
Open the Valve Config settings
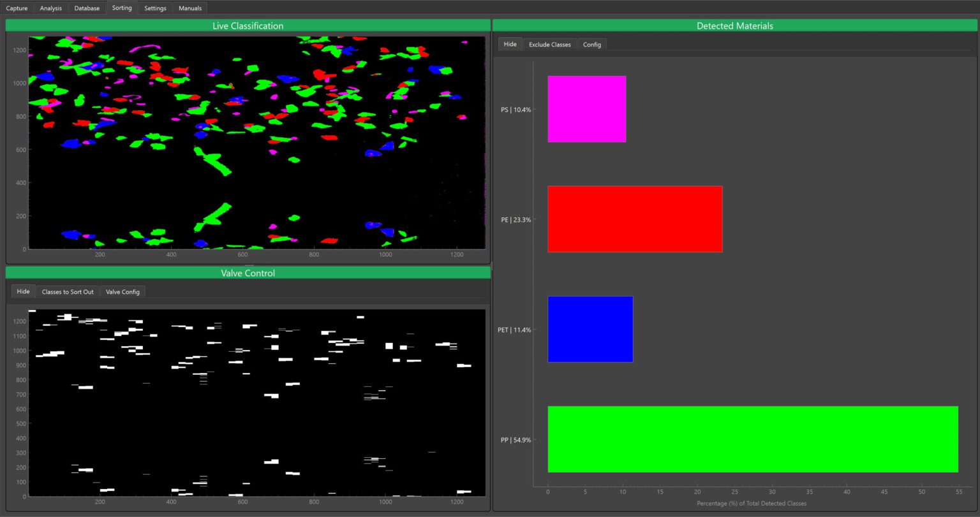(122, 291)
